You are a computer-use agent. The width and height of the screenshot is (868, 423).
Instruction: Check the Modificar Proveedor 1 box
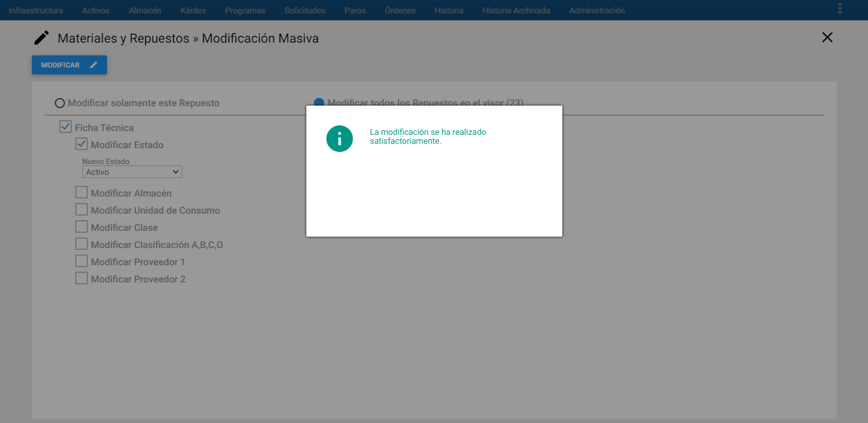pyautogui.click(x=82, y=261)
